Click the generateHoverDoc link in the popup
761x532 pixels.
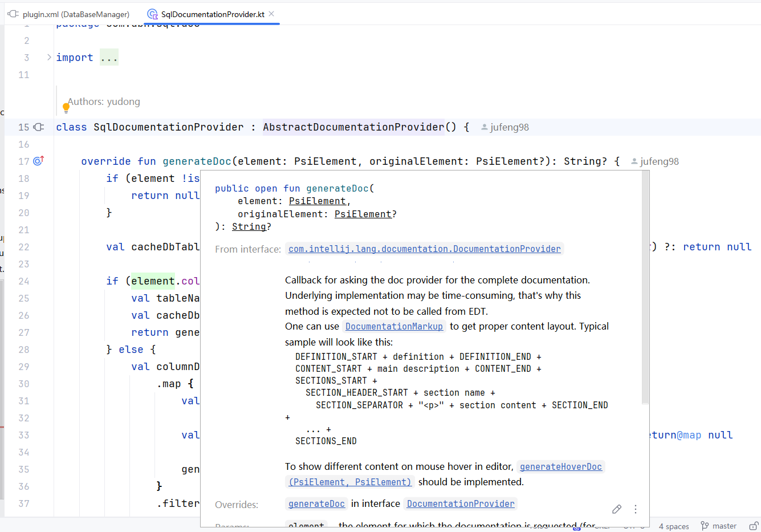tap(560, 466)
